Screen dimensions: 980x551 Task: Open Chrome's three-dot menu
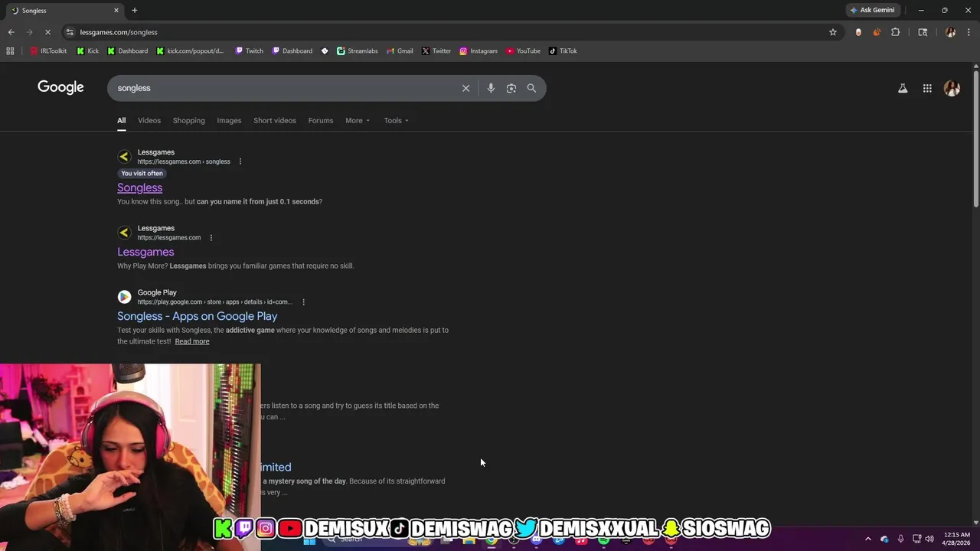point(969,32)
